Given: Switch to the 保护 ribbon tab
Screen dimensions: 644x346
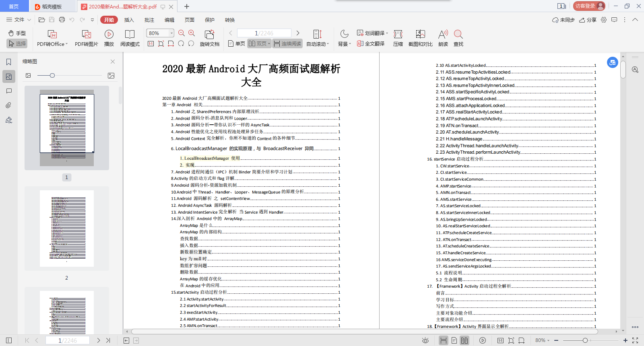Looking at the screenshot, I should click(209, 20).
